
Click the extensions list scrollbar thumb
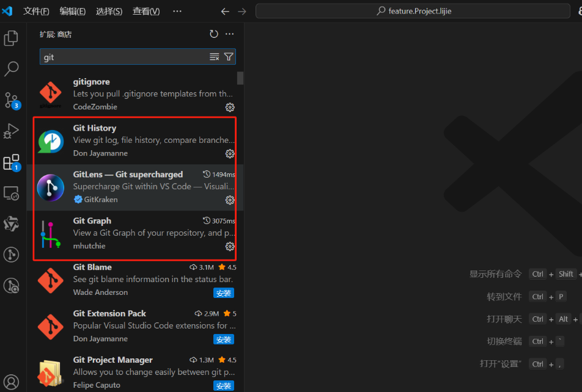[x=240, y=78]
